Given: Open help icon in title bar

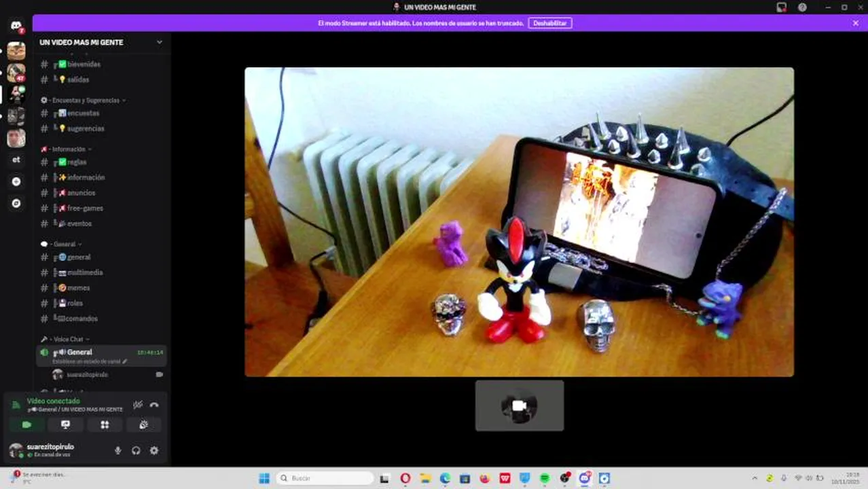Looking at the screenshot, I should (802, 7).
